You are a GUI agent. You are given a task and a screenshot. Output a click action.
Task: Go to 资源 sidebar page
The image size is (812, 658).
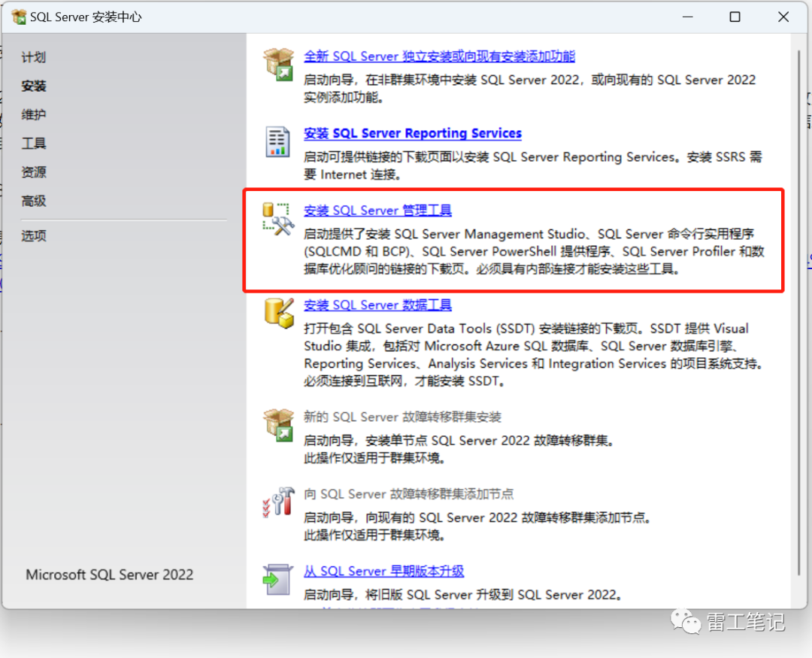pyautogui.click(x=34, y=172)
